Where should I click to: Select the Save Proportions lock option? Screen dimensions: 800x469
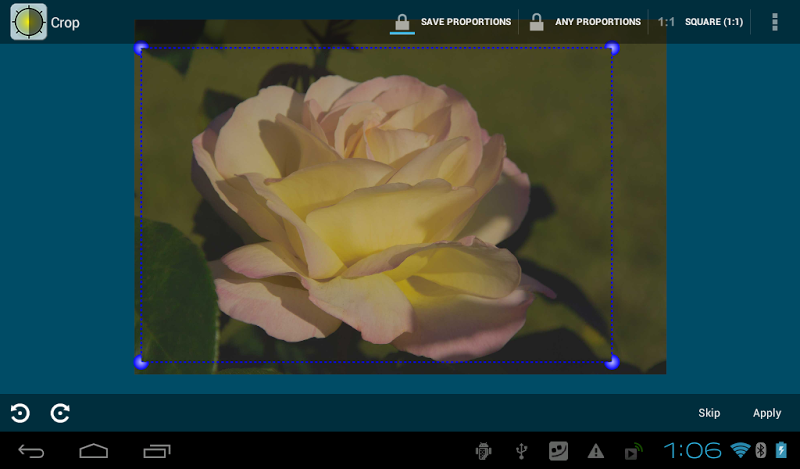pyautogui.click(x=452, y=22)
